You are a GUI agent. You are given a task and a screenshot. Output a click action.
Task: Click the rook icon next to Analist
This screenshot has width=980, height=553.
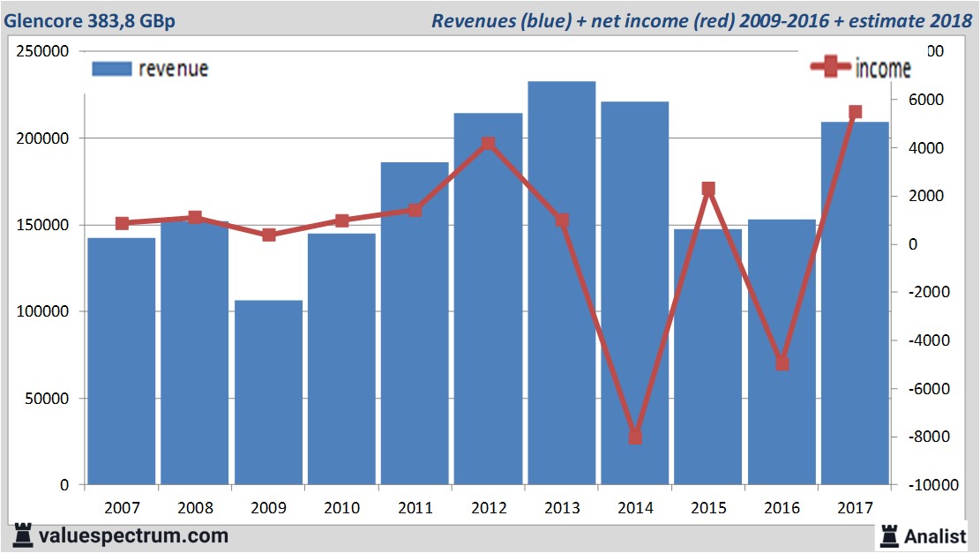(x=887, y=536)
